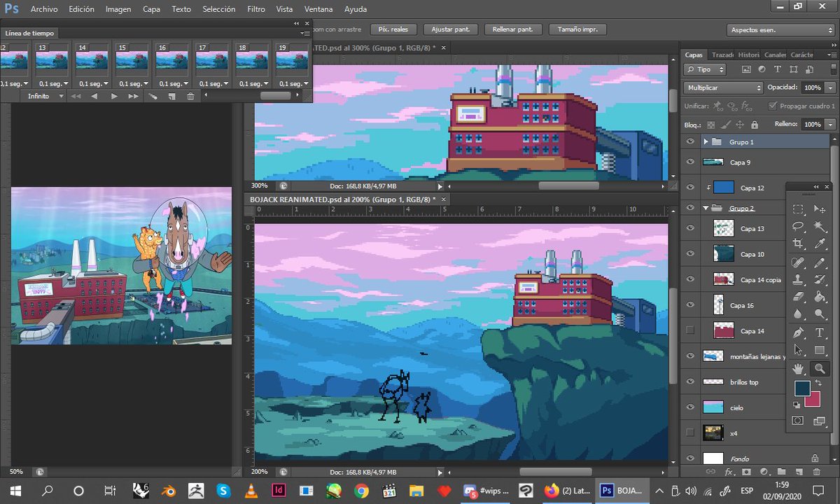The image size is (840, 504).
Task: Hide the Grupo 1 layer group
Action: click(690, 141)
